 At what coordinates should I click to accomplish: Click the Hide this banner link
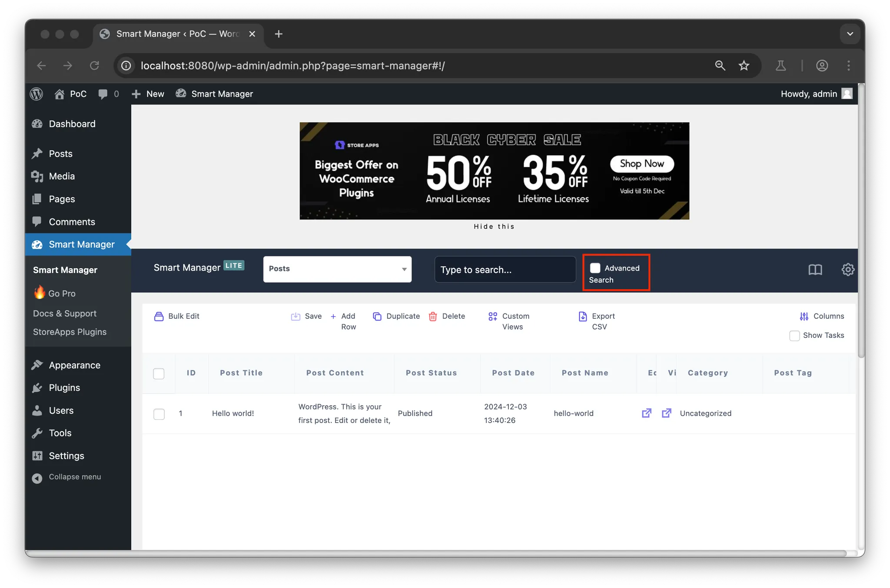click(494, 226)
